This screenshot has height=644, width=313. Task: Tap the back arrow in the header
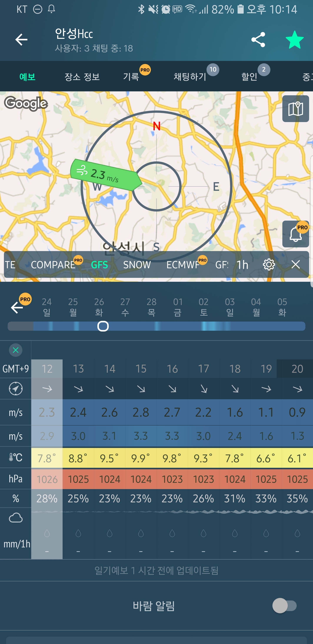[21, 40]
